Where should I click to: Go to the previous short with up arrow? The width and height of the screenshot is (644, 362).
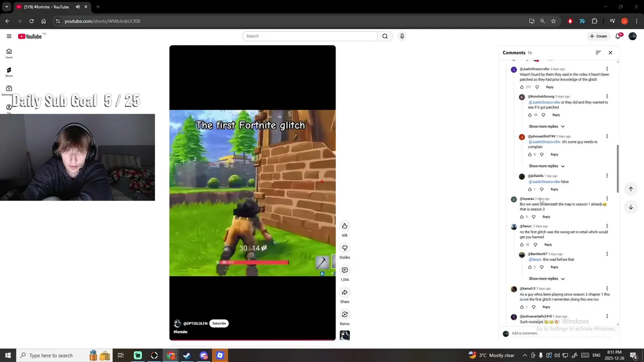[630, 189]
